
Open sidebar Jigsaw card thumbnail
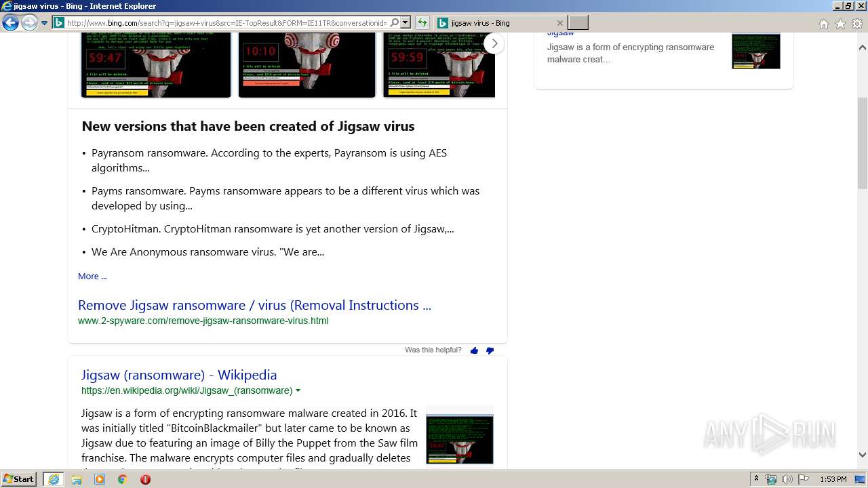point(755,51)
